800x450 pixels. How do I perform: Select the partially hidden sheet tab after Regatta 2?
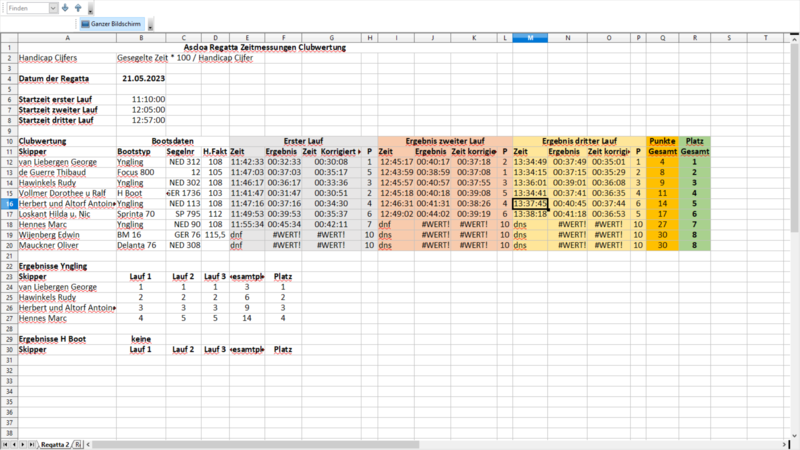[x=78, y=445]
